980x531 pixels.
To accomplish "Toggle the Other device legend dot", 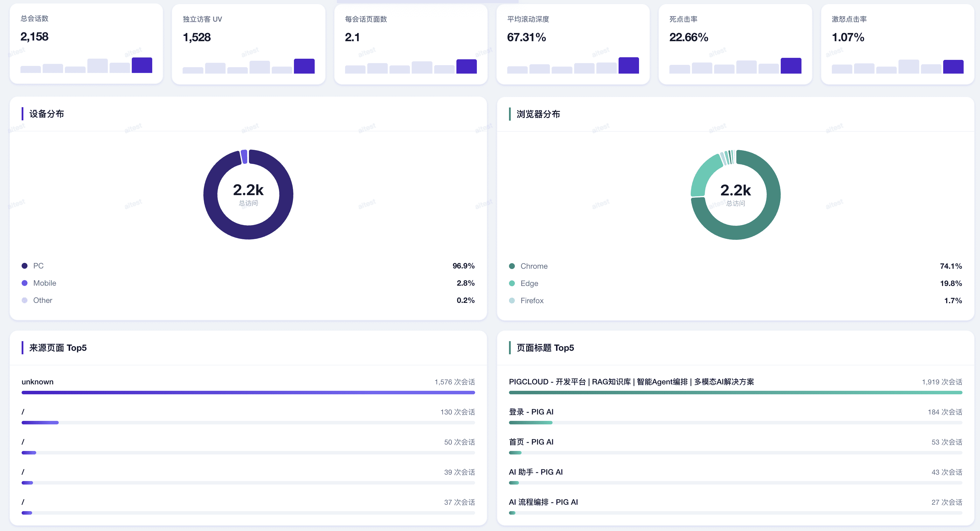I will tap(25, 300).
